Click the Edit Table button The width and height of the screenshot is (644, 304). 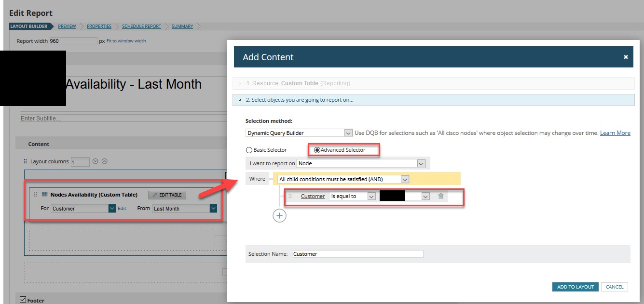pyautogui.click(x=167, y=195)
